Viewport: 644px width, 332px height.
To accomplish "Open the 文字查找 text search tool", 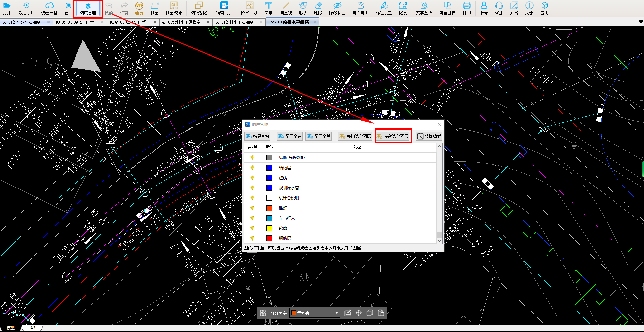I will 424,9.
